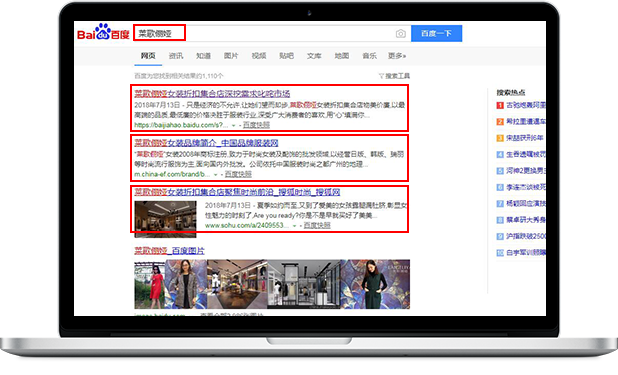
Task: Switch to the 视频 tab
Action: click(x=259, y=56)
